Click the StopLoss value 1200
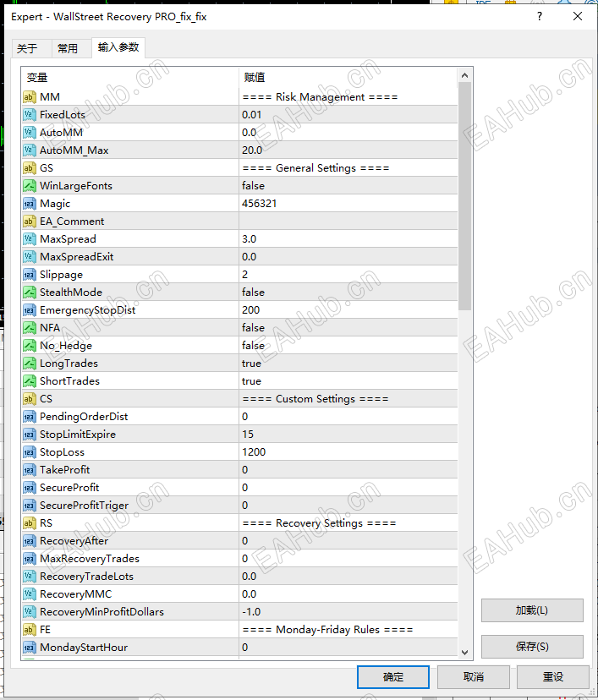598x700 pixels. click(x=254, y=452)
